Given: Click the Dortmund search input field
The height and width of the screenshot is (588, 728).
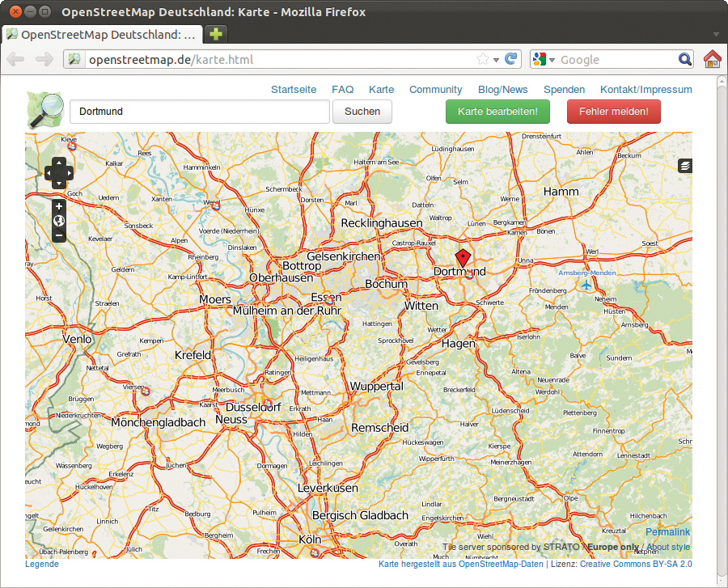Looking at the screenshot, I should 199,112.
